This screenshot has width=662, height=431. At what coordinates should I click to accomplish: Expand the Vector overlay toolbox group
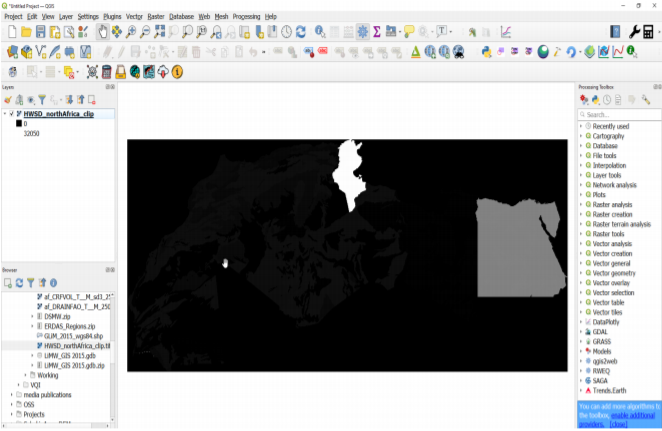pos(581,283)
